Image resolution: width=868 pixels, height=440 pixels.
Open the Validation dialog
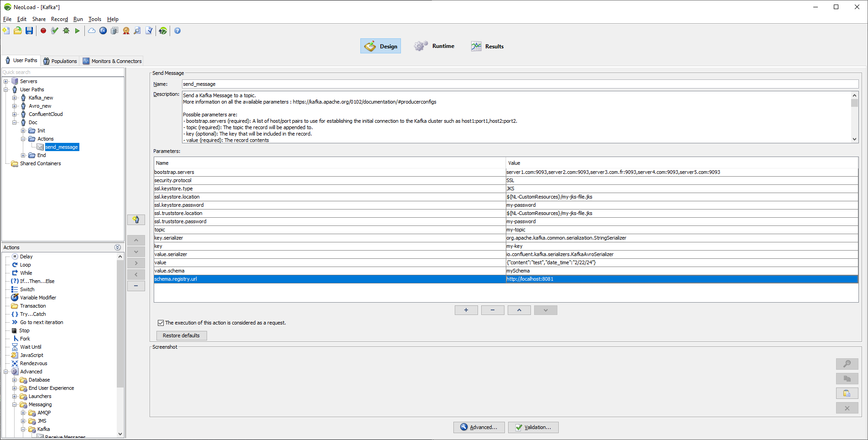pyautogui.click(x=533, y=427)
